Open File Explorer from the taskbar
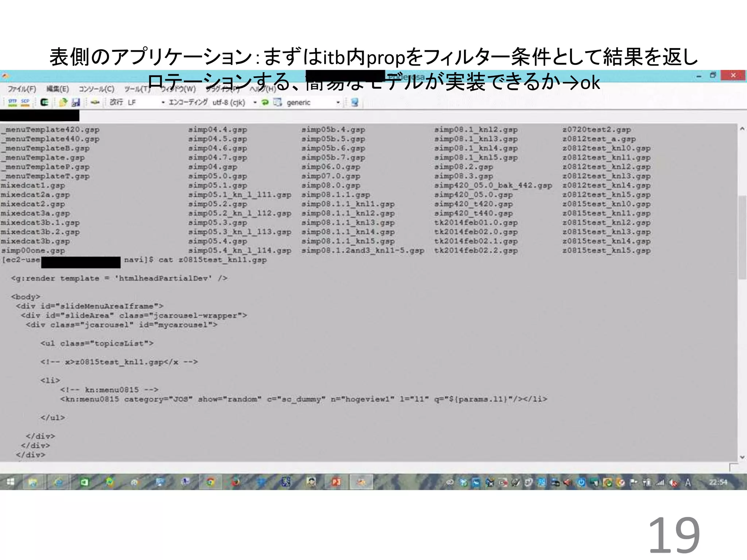The height and width of the screenshot is (560, 747). 33,482
